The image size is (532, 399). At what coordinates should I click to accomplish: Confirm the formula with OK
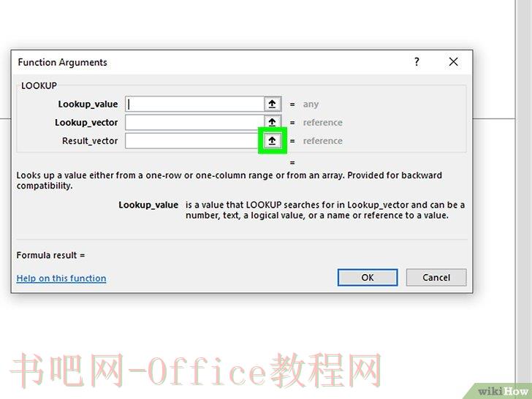click(x=368, y=278)
